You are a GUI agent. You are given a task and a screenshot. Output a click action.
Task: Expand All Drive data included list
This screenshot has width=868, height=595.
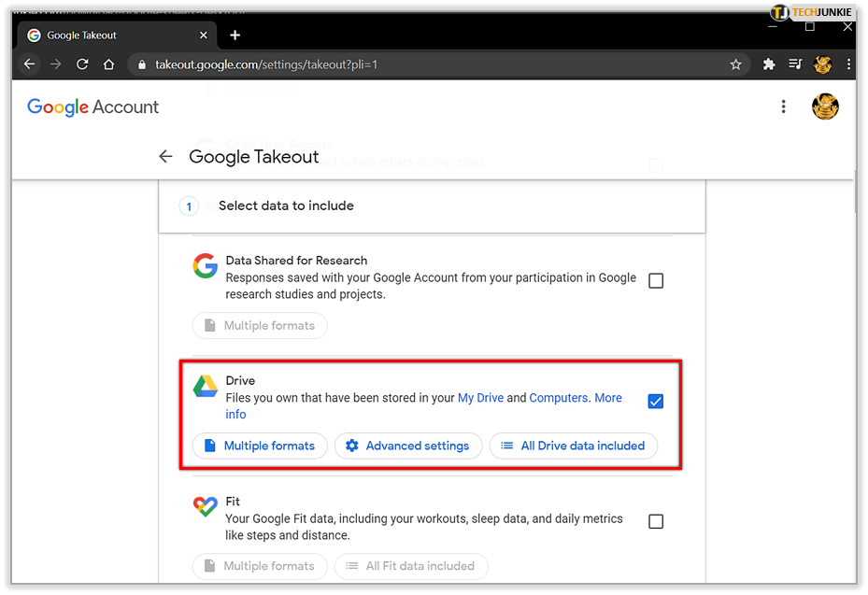pos(573,446)
